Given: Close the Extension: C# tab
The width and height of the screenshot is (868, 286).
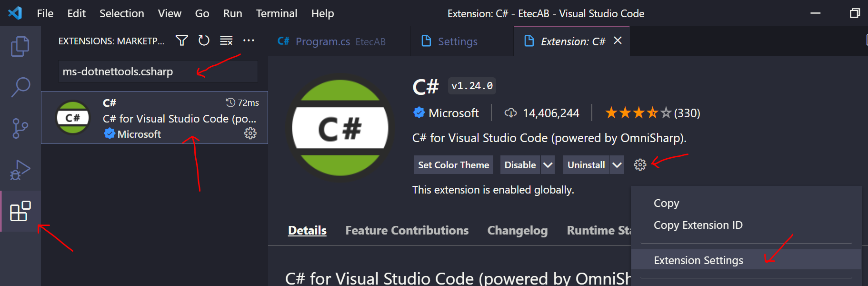Looking at the screenshot, I should point(618,41).
